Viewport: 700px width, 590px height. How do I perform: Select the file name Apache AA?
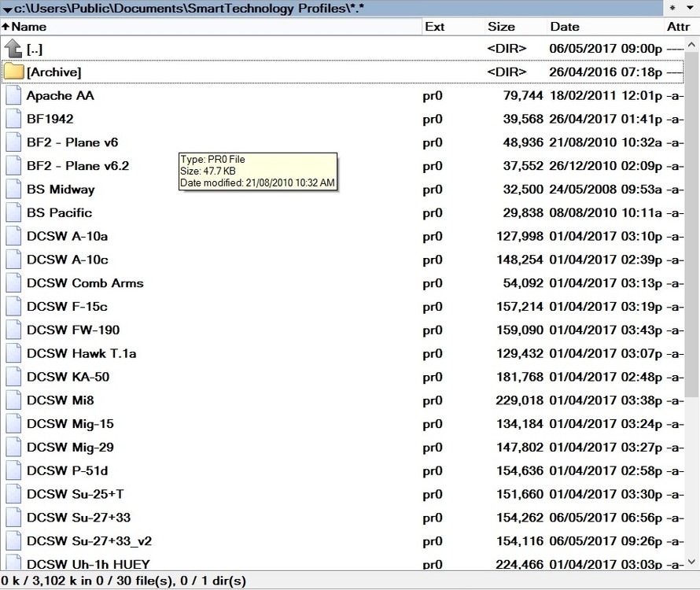pyautogui.click(x=61, y=95)
